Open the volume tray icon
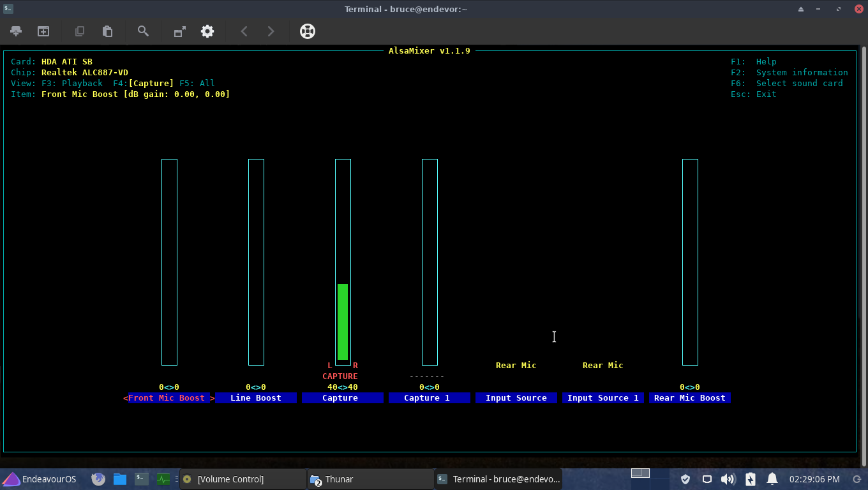Screen dimensions: 868x490 [728, 479]
